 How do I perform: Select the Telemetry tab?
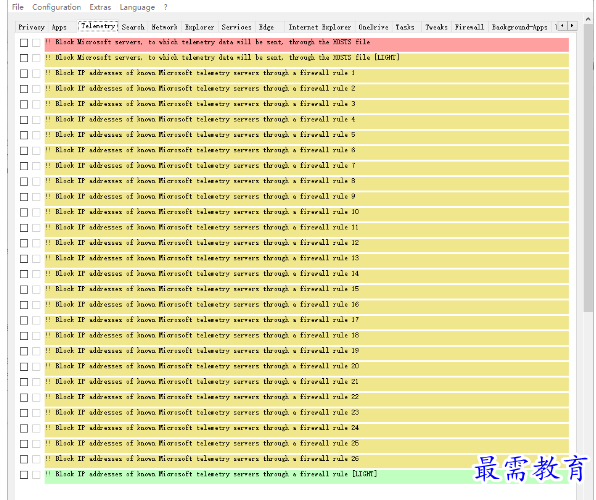coord(98,26)
